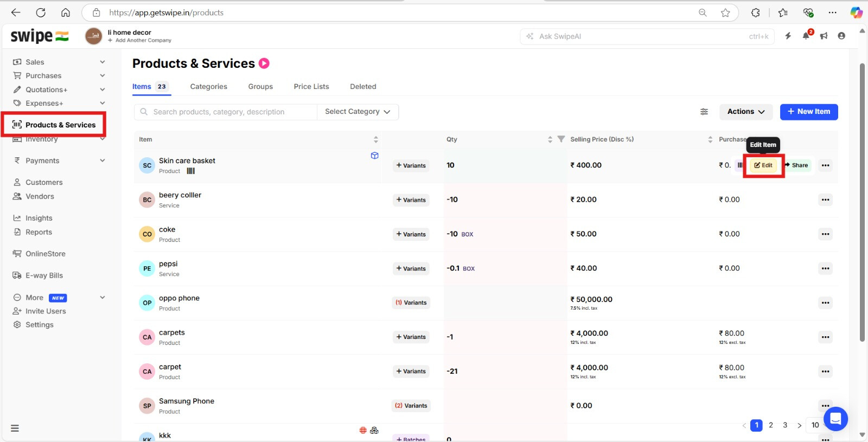Expand the More menu
The image size is (868, 442).
pos(103,297)
